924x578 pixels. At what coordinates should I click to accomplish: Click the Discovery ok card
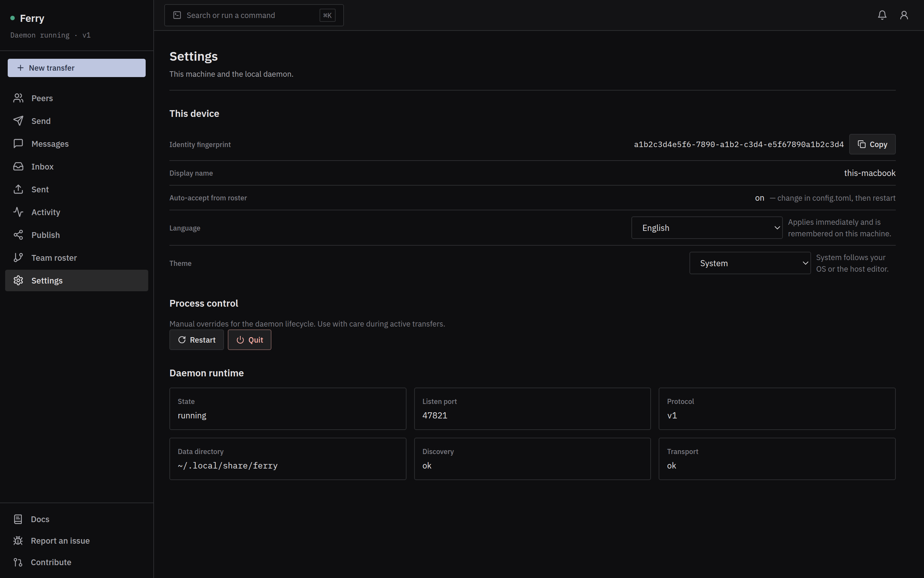[x=532, y=459]
